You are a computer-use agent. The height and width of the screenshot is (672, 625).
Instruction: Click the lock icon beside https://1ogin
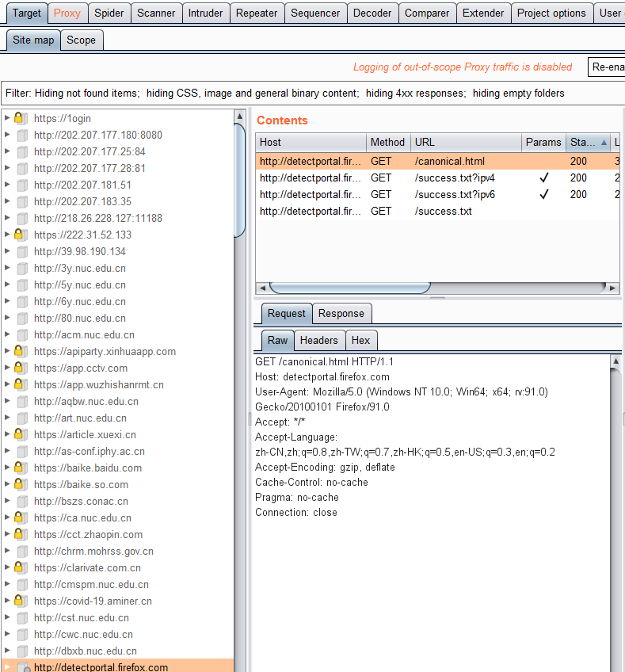pyautogui.click(x=19, y=118)
